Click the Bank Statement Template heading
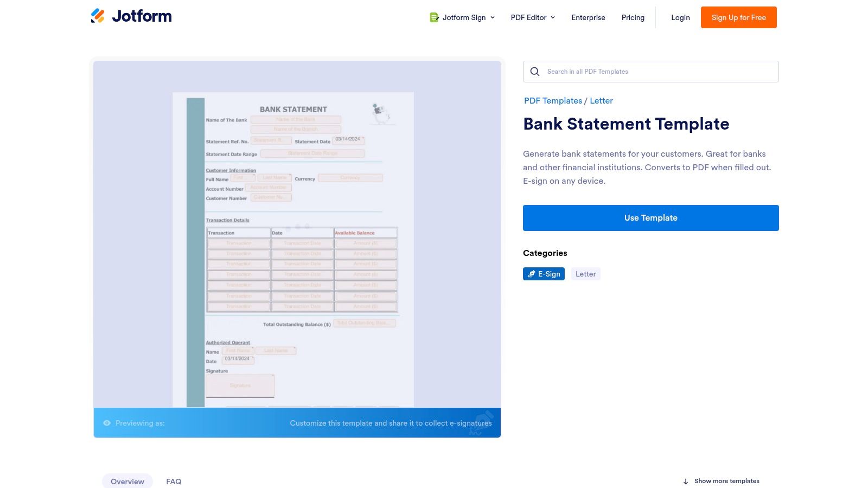Screen dimensions: 868x488 (626, 124)
